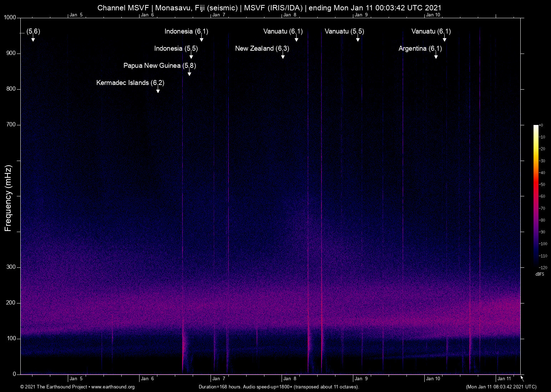Click the arrow under Vanuatu (6.1) near Jan 10
This screenshot has height=392, width=551.
coord(445,38)
